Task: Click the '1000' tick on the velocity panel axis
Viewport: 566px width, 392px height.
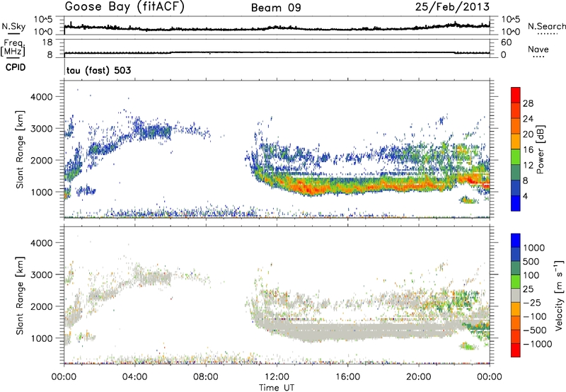Action: pyautogui.click(x=42, y=338)
